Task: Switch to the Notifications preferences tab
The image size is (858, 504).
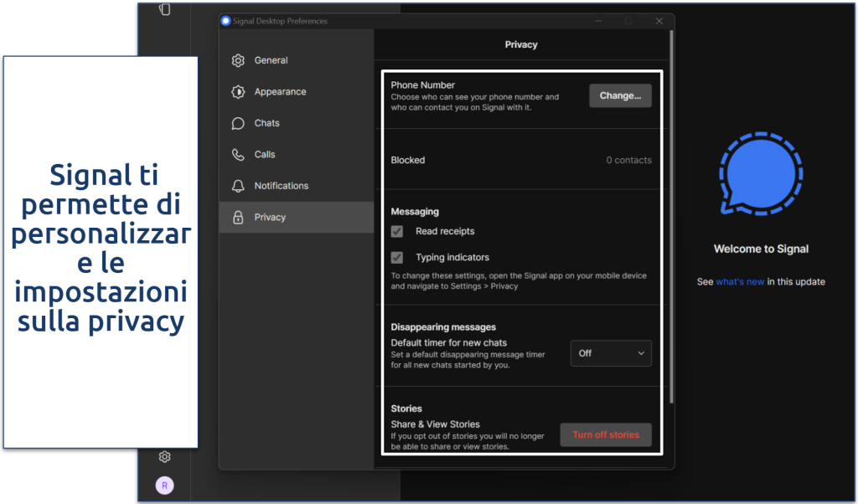Action: click(x=281, y=186)
